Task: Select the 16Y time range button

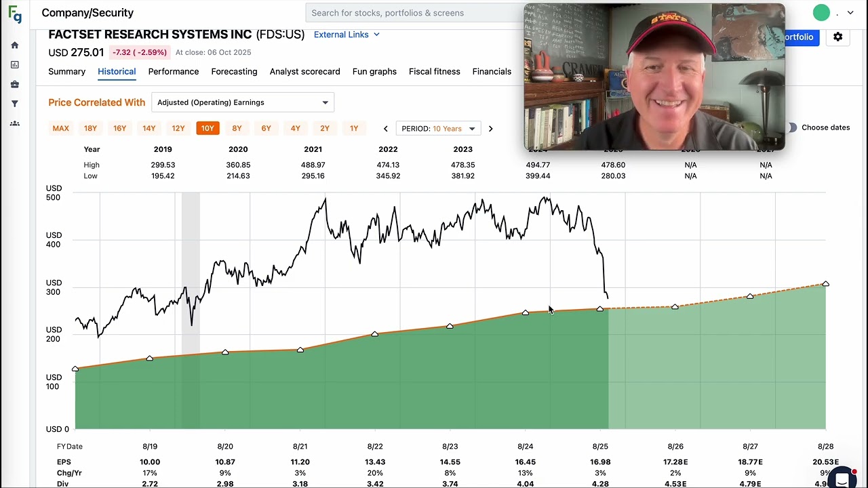Action: 119,128
